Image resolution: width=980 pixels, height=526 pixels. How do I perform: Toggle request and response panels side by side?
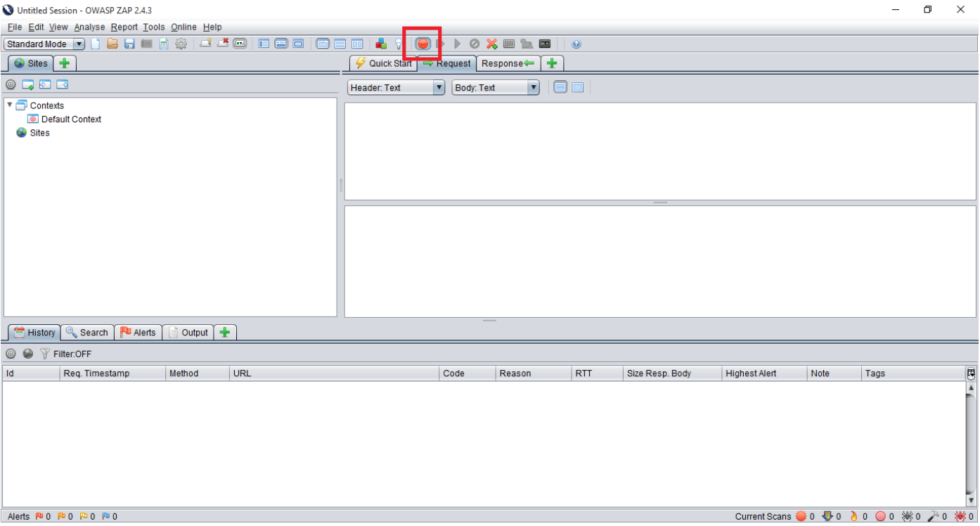coord(357,44)
